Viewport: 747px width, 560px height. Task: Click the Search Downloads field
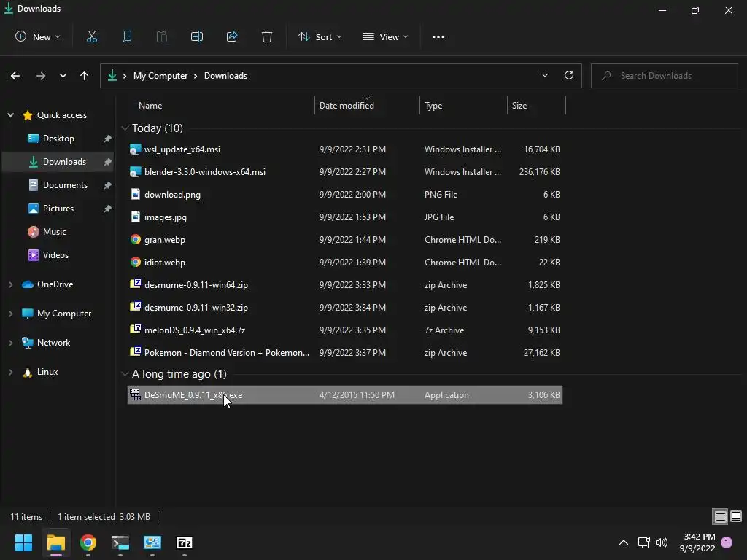[x=664, y=76]
